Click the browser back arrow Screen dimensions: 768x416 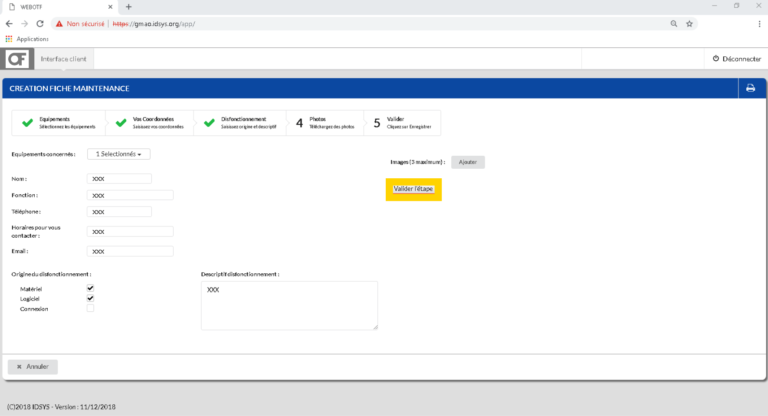(9, 23)
